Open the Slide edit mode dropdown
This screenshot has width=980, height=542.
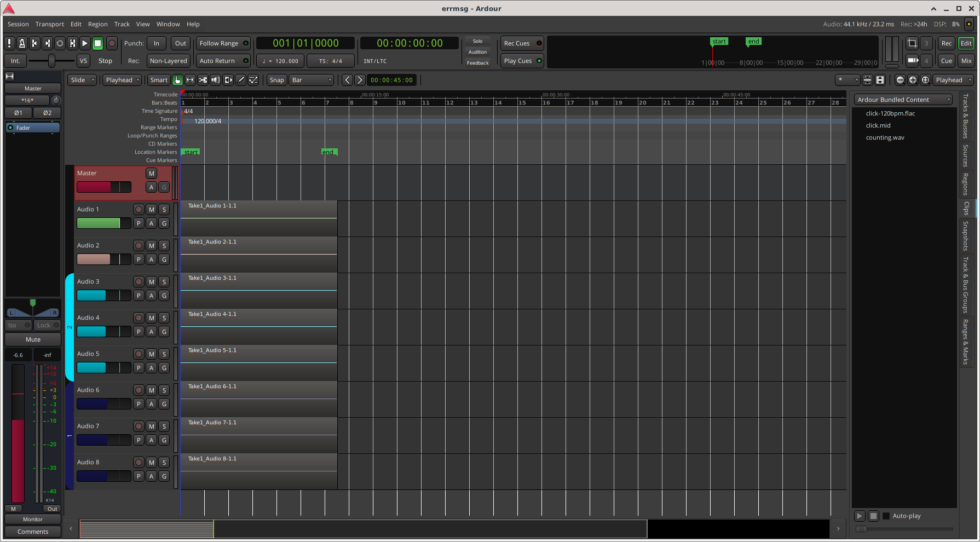coord(83,80)
